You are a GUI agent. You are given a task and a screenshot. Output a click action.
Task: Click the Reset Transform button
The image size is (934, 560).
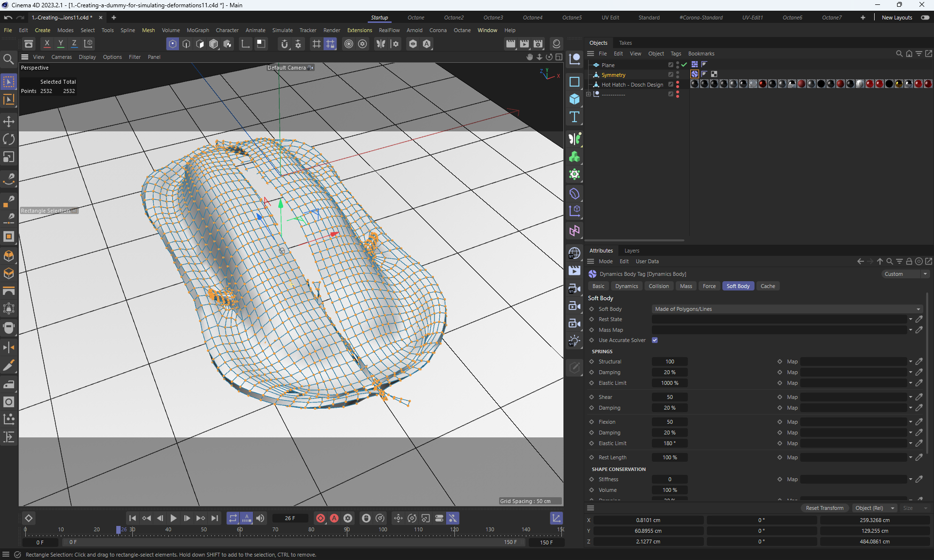click(824, 508)
